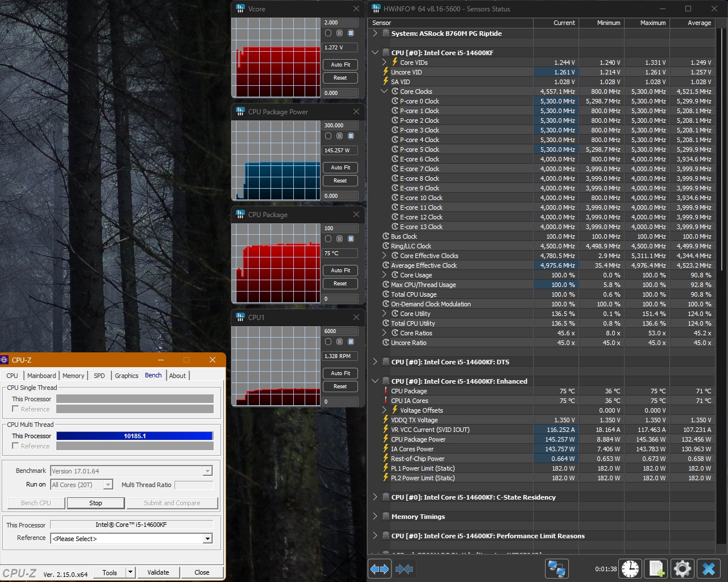The image size is (728, 582).
Task: Click the CPU Multi Thread score bar showing 10185.1
Action: click(135, 436)
